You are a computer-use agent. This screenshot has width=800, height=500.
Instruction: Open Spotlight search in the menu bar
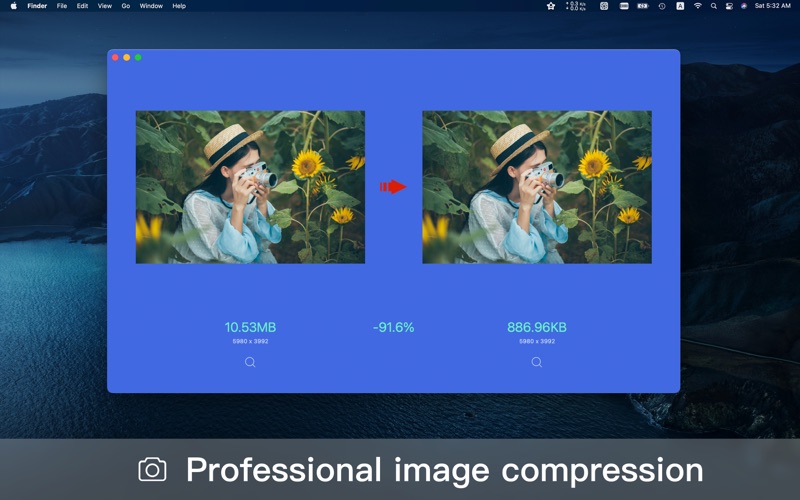coord(713,6)
